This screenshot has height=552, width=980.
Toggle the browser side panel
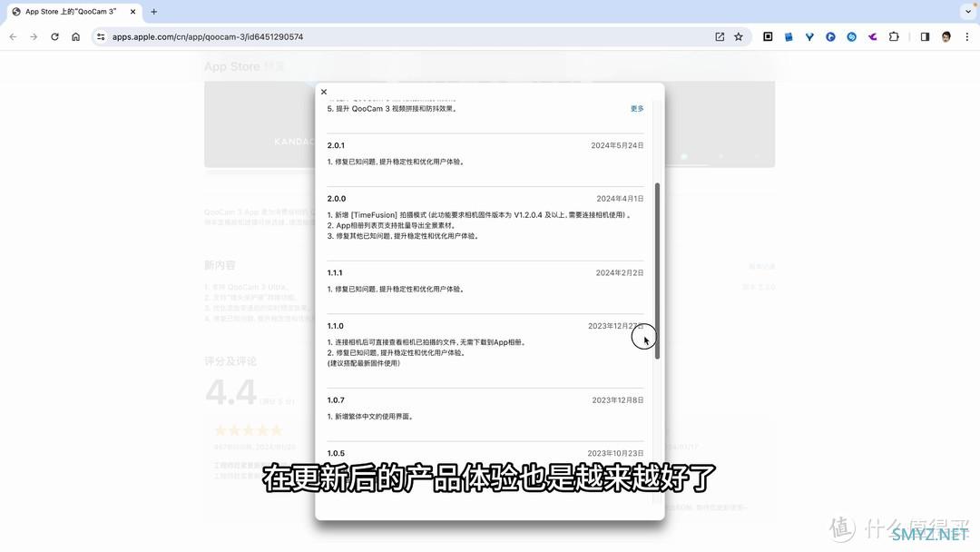[x=925, y=37]
